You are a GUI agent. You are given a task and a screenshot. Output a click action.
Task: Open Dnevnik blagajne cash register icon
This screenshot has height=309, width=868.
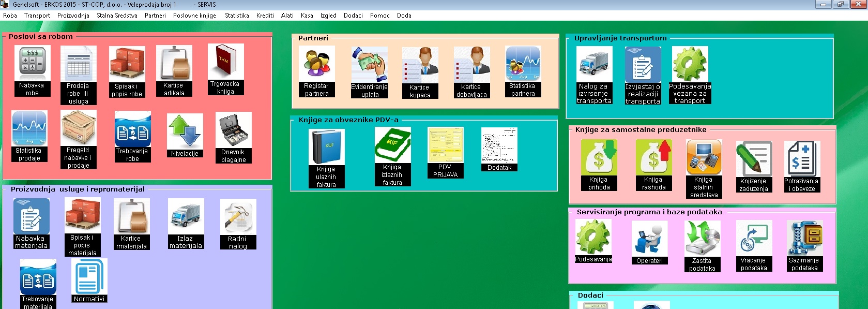(233, 130)
